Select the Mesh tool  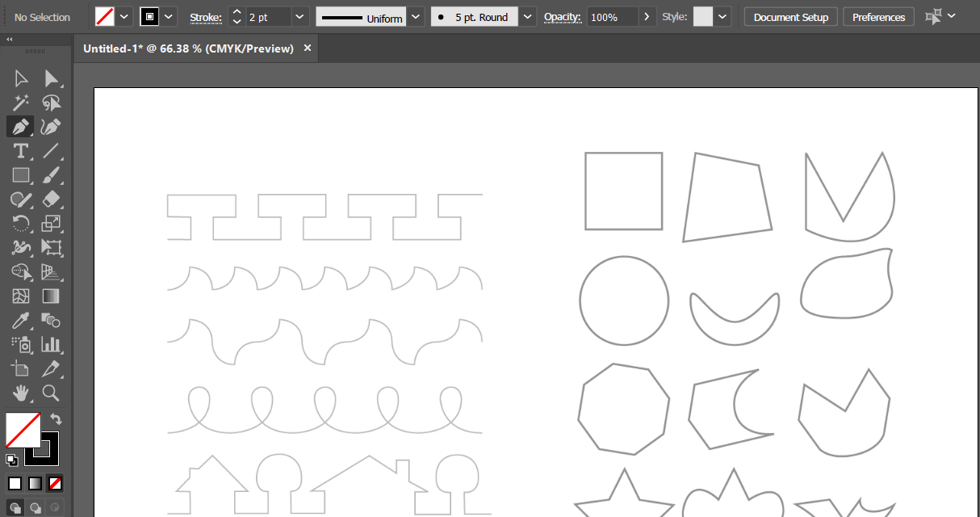[21, 296]
